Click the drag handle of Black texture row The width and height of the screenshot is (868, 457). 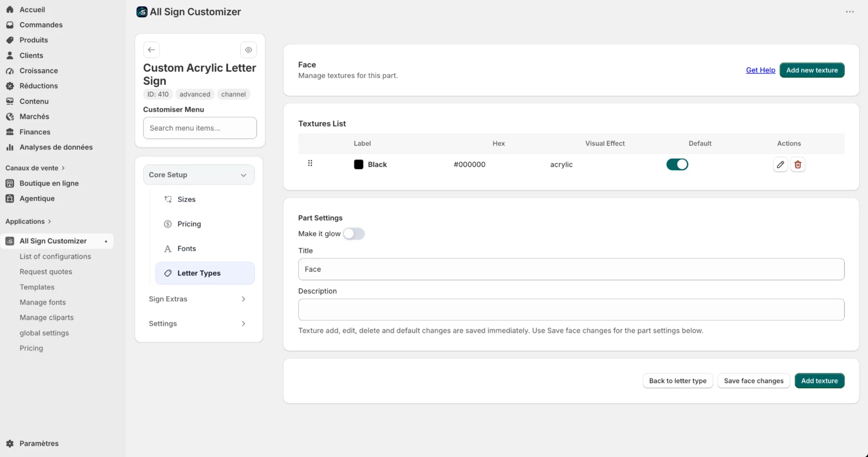coord(310,163)
